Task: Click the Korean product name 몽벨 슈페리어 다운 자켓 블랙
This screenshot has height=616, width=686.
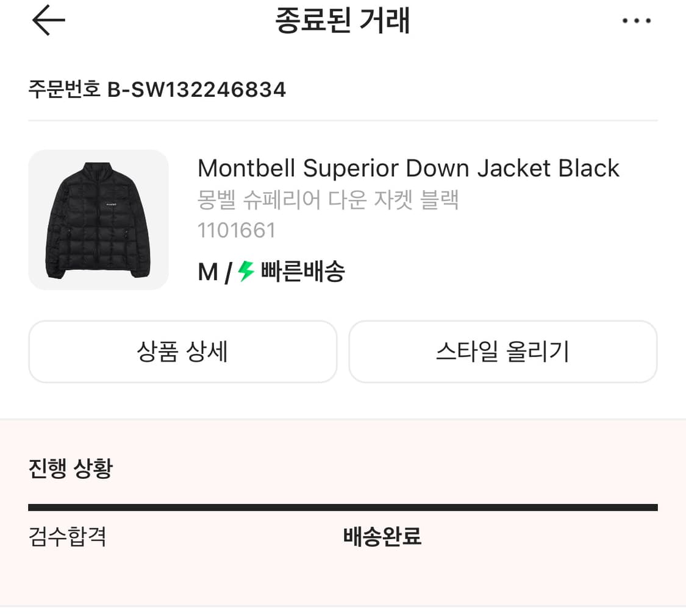Action: coord(328,200)
